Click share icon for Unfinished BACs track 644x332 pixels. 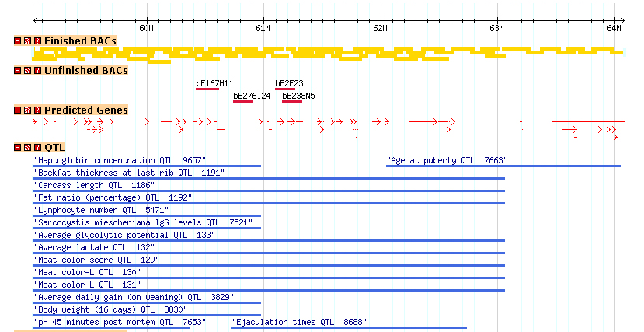(x=27, y=71)
